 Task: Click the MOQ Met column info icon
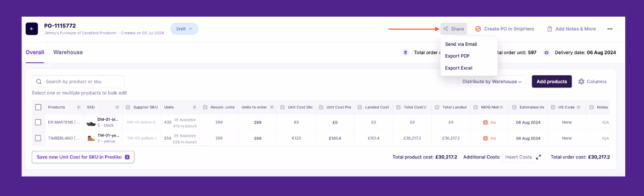(476, 107)
